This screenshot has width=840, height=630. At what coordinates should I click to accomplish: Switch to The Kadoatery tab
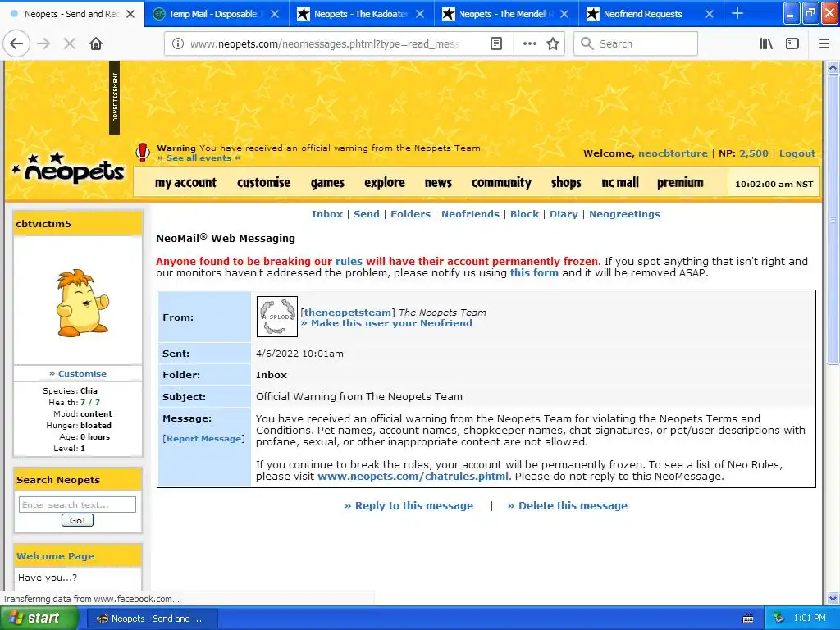tap(361, 14)
